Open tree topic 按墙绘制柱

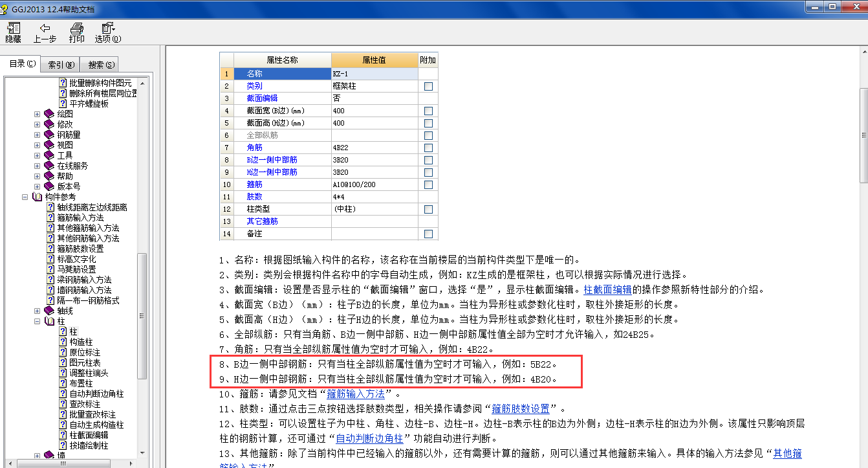(89, 445)
